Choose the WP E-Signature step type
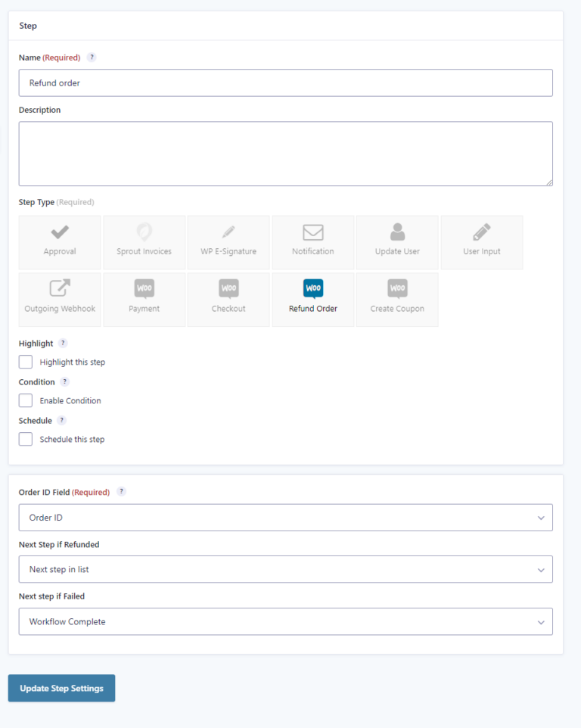The image size is (581, 728). click(x=228, y=242)
